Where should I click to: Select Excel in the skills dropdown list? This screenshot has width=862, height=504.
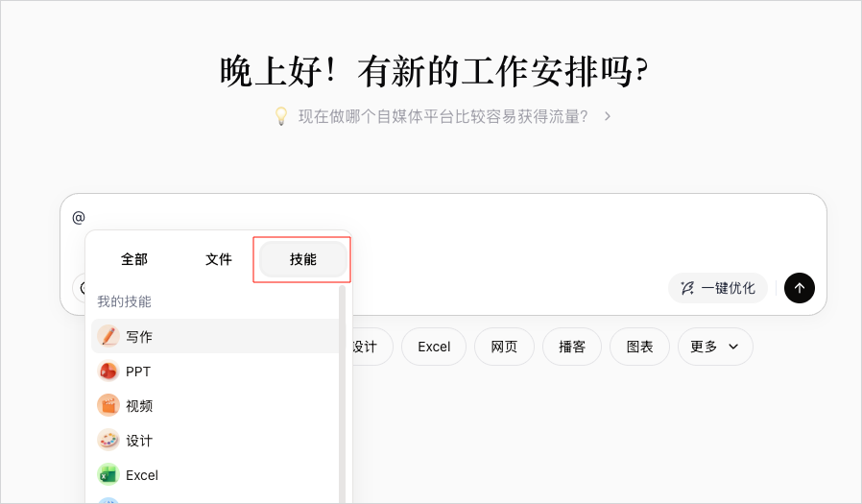(x=215, y=475)
